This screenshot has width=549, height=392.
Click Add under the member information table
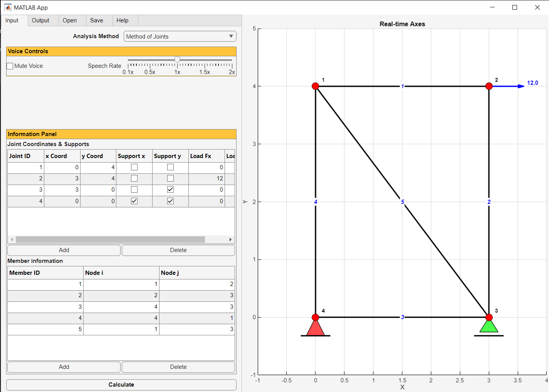click(64, 367)
